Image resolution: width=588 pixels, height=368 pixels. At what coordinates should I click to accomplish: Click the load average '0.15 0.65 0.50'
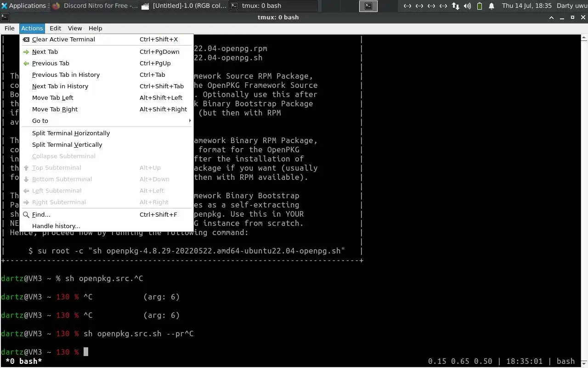[460, 361]
